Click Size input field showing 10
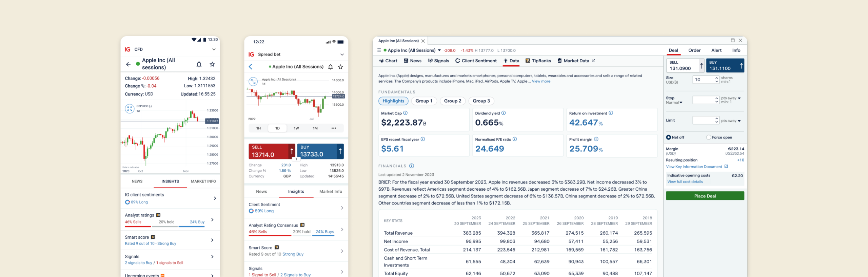This screenshot has height=277, width=868. [706, 80]
